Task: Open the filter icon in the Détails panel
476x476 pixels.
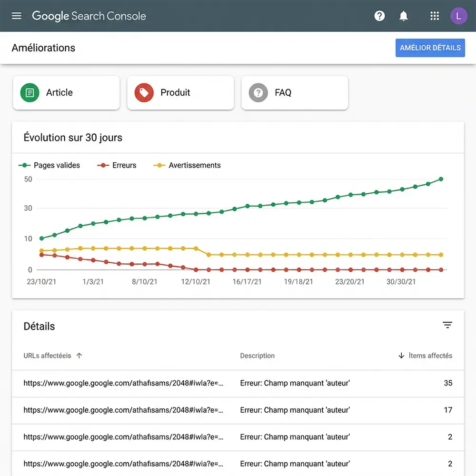Action: click(x=447, y=325)
